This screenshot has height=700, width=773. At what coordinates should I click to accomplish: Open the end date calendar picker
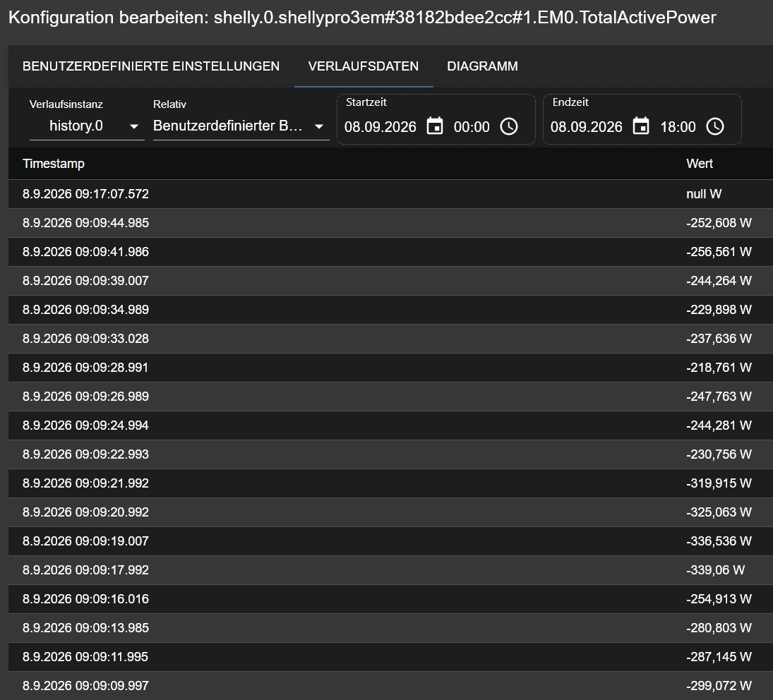point(641,126)
